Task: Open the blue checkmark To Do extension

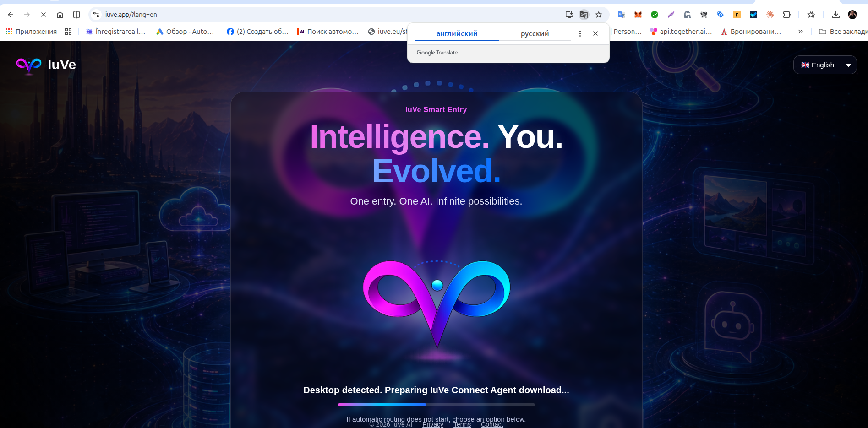Action: point(753,15)
